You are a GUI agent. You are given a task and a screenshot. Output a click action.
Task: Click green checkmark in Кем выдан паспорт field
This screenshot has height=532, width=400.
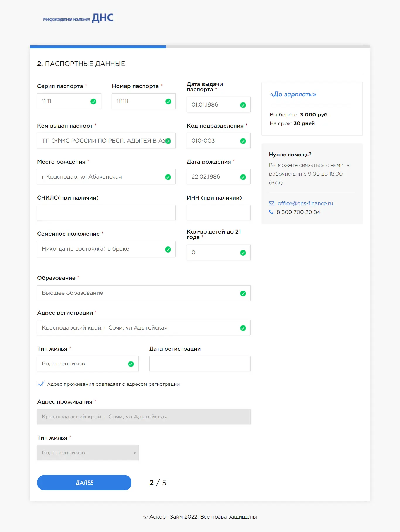168,141
